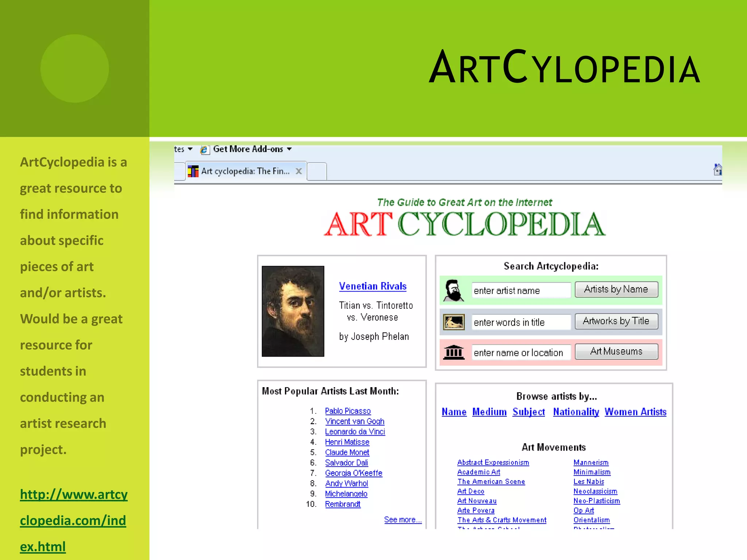Open the Get More Add-ons dropdown

point(289,149)
